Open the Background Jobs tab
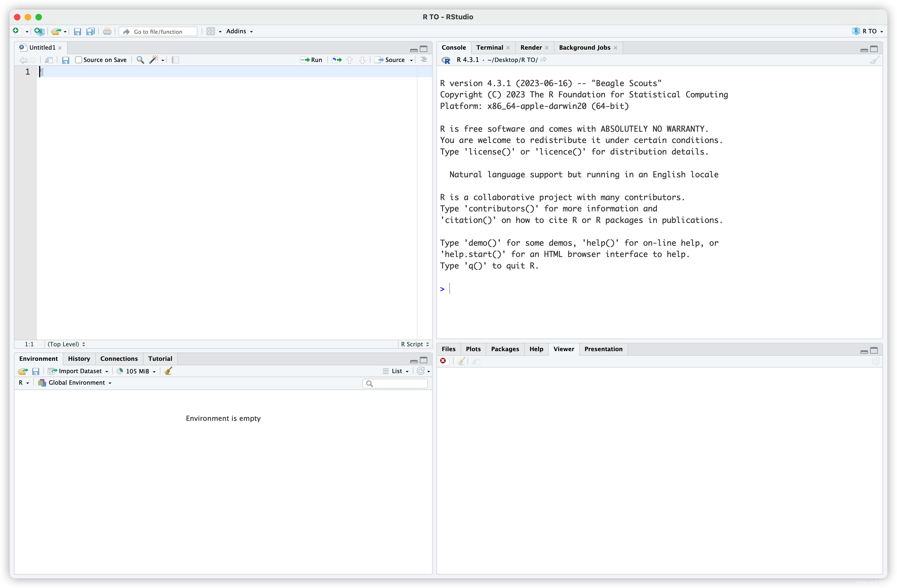Image resolution: width=897 pixels, height=588 pixels. pyautogui.click(x=584, y=47)
